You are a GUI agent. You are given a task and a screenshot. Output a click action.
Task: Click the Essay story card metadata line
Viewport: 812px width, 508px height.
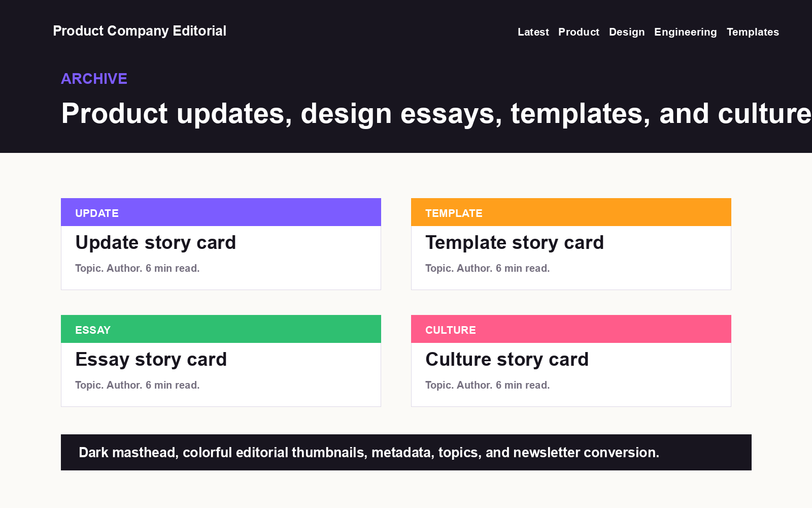click(138, 385)
